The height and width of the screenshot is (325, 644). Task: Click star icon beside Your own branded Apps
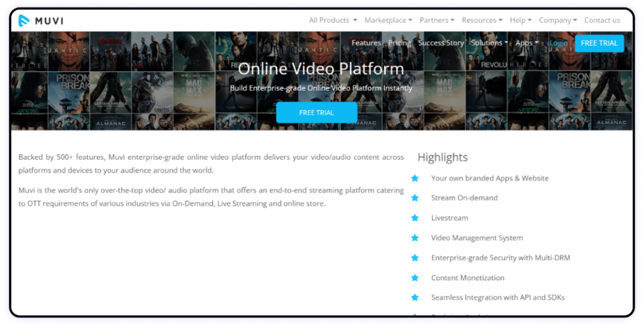(x=415, y=178)
